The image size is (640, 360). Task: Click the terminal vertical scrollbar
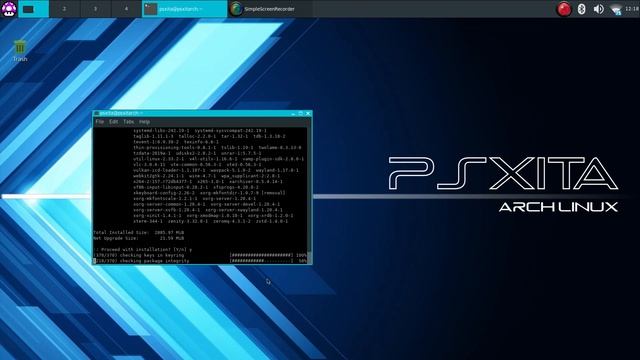(309, 195)
